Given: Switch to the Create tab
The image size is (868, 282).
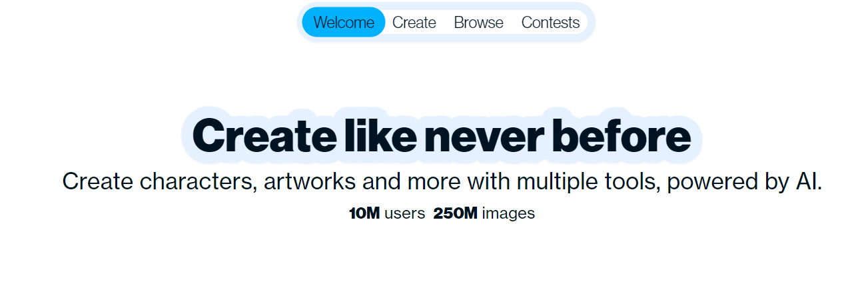Looking at the screenshot, I should pyautogui.click(x=414, y=22).
